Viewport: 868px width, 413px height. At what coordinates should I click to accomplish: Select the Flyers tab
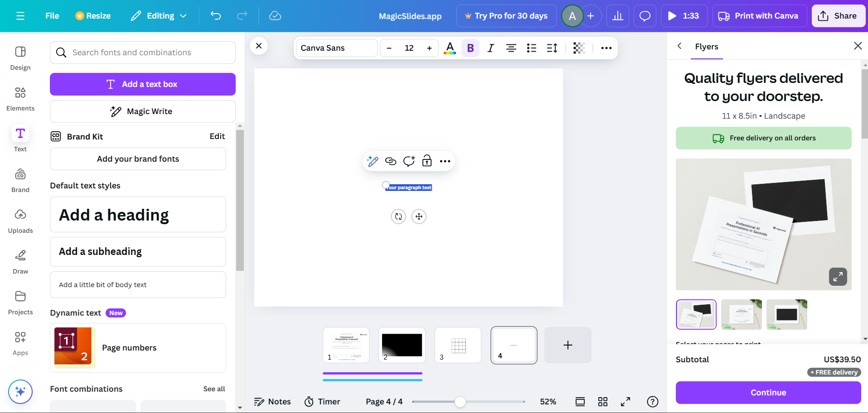(x=706, y=47)
